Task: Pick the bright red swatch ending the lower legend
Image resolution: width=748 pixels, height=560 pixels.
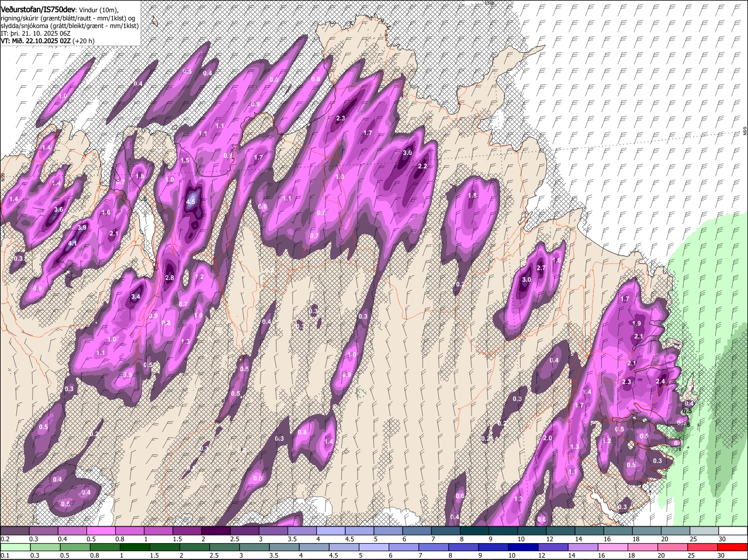Action: (733, 547)
